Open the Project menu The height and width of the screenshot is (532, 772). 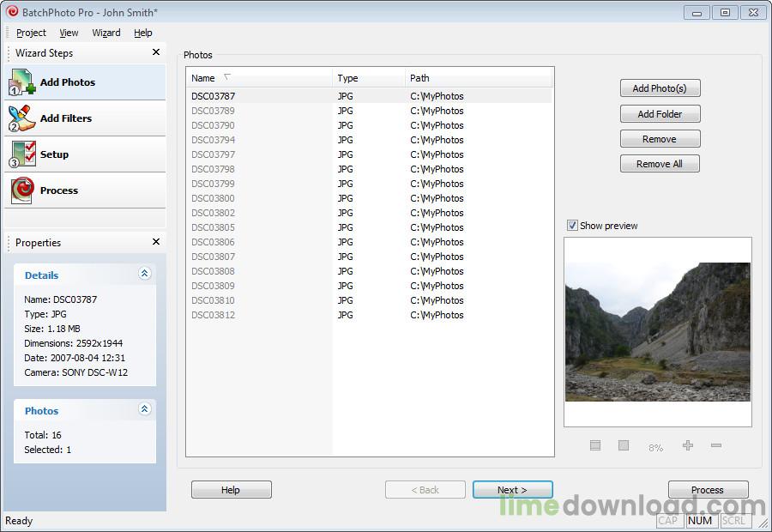pos(31,33)
